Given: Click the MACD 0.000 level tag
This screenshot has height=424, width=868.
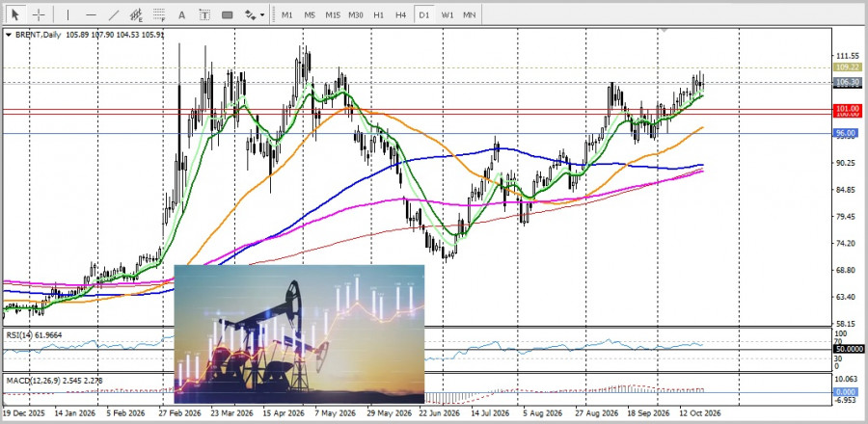Looking at the screenshot, I should (x=847, y=392).
